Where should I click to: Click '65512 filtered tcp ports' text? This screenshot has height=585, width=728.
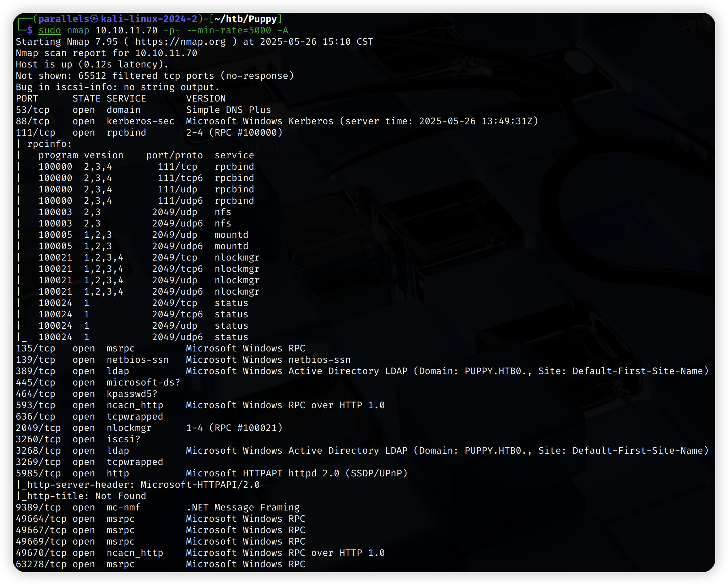146,76
